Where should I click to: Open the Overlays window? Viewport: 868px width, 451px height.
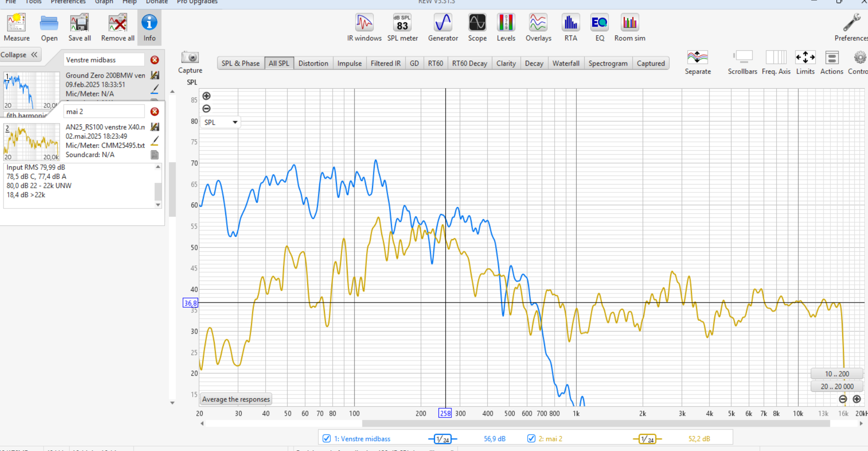point(538,28)
